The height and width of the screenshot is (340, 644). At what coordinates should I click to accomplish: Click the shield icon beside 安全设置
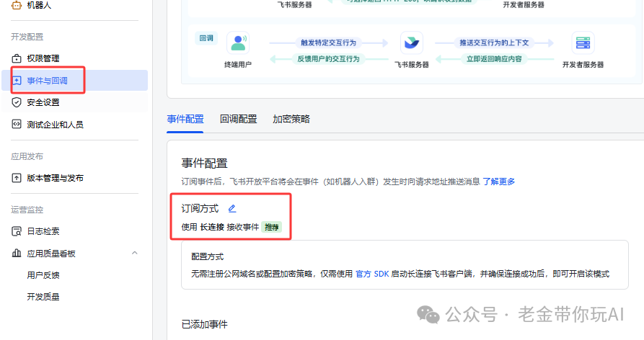coord(17,102)
